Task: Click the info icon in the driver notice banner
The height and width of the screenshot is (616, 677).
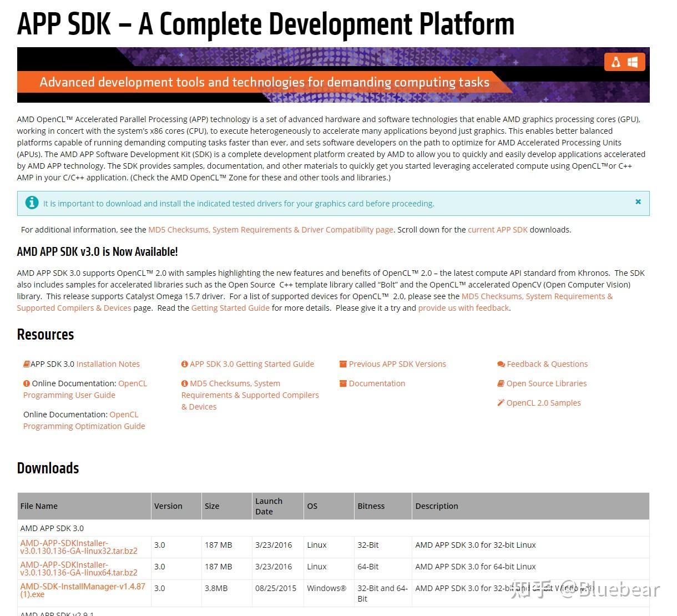Action: point(32,203)
